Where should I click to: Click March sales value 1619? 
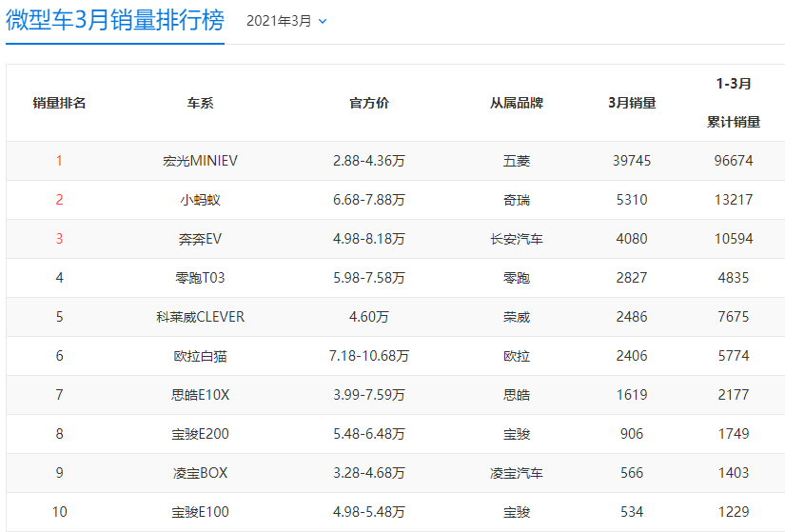point(632,395)
